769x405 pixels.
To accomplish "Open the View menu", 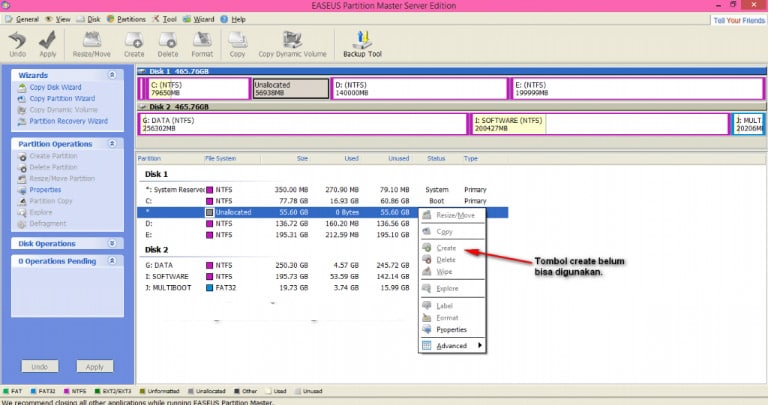I will point(58,19).
